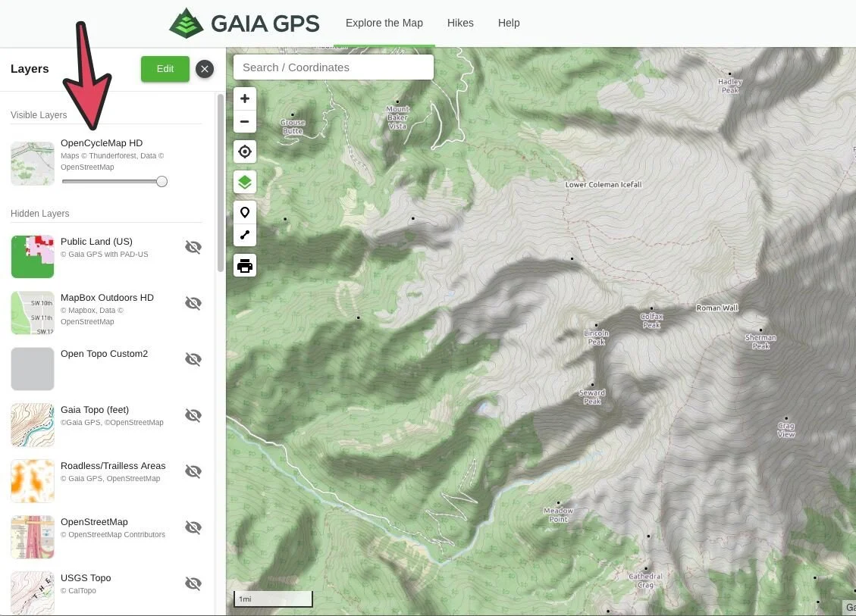The height and width of the screenshot is (616, 856).
Task: Click the Gaia Topo (feet) layer name
Action: tap(95, 410)
